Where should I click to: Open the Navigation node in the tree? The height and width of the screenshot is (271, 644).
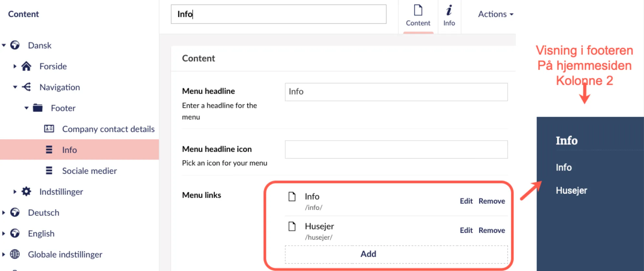click(x=60, y=87)
